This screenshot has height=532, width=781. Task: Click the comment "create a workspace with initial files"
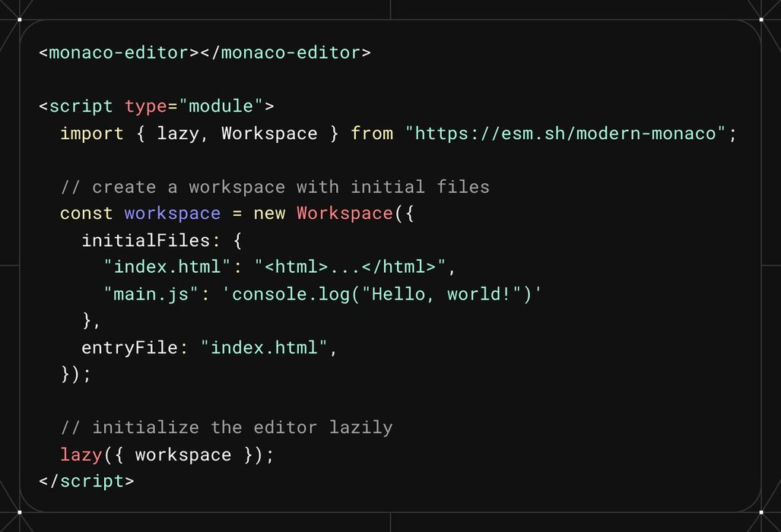click(x=275, y=187)
